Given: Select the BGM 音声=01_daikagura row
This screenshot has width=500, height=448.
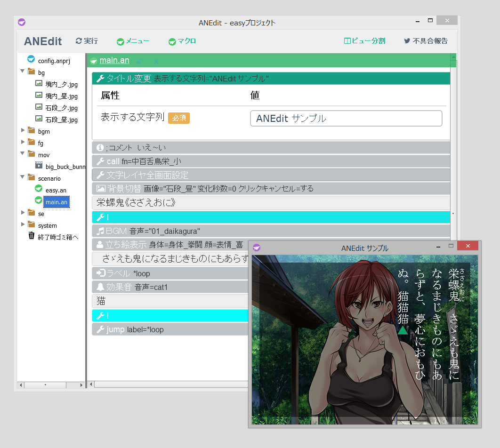Looking at the screenshot, I should pyautogui.click(x=271, y=231).
